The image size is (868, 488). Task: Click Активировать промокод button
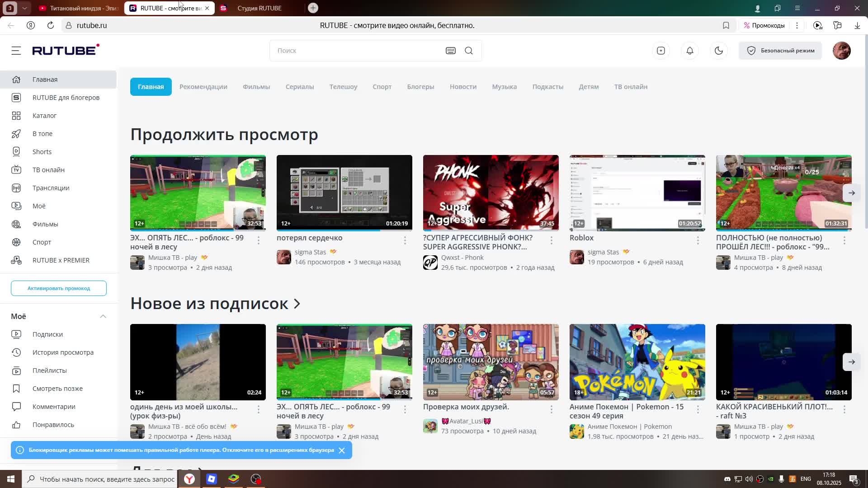click(59, 288)
